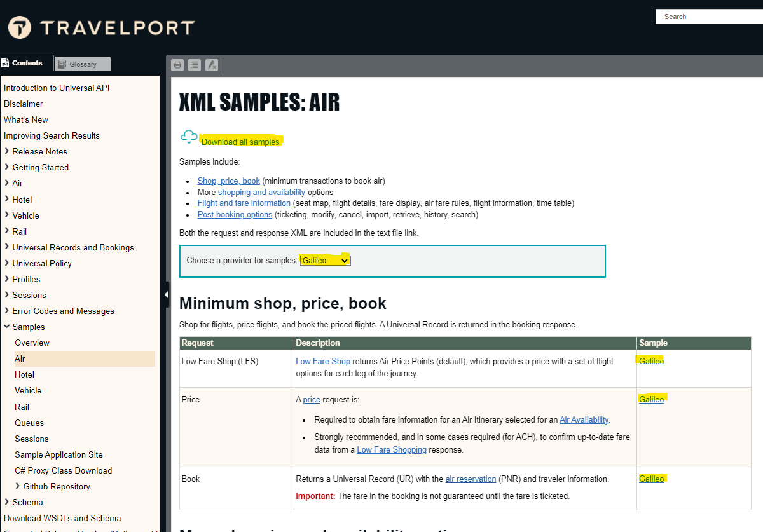Click the expand-all sections list icon
This screenshot has height=532, width=763.
tap(195, 65)
